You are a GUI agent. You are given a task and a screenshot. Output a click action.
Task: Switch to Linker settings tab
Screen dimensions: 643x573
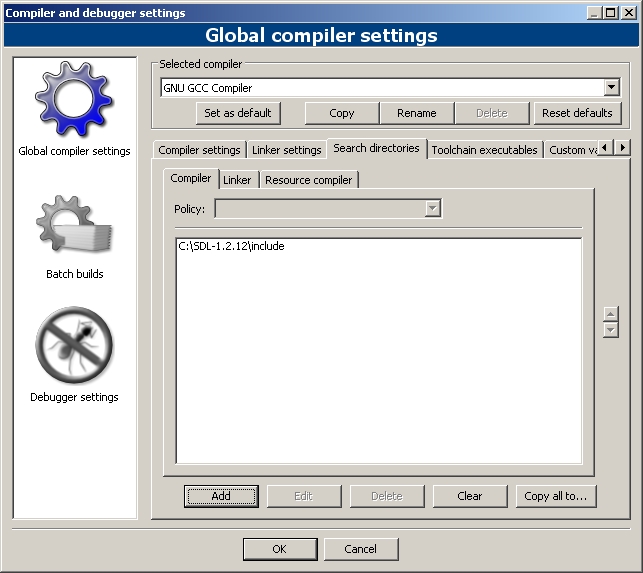click(x=287, y=150)
